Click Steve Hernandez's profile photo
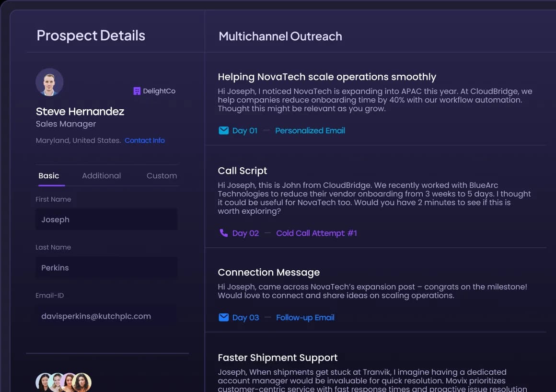 tap(49, 82)
